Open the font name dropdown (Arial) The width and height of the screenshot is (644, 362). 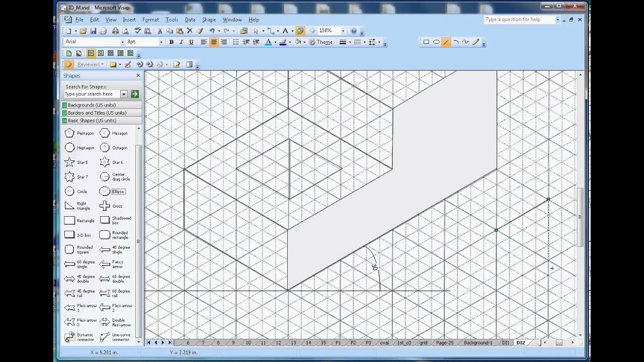tap(122, 42)
